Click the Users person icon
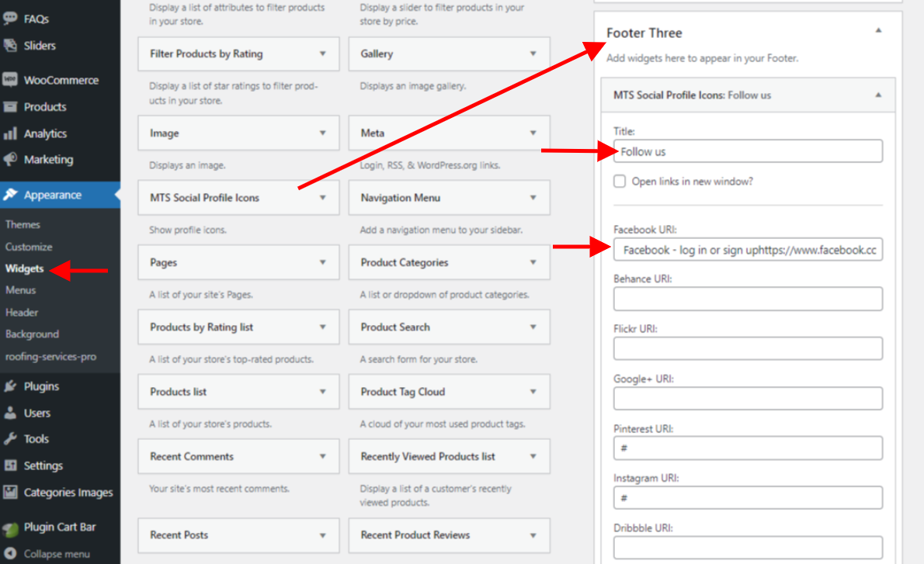This screenshot has width=924, height=564. coord(10,413)
